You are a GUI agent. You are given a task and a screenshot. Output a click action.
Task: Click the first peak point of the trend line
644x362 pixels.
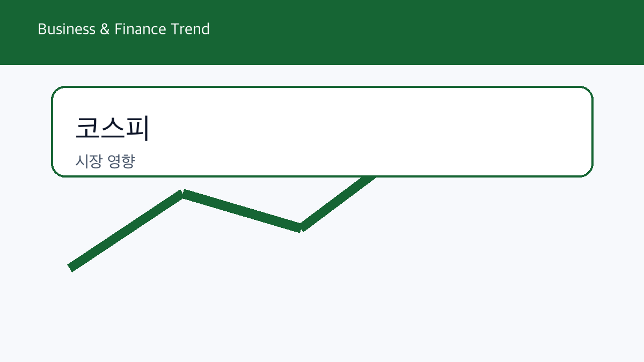(x=183, y=193)
